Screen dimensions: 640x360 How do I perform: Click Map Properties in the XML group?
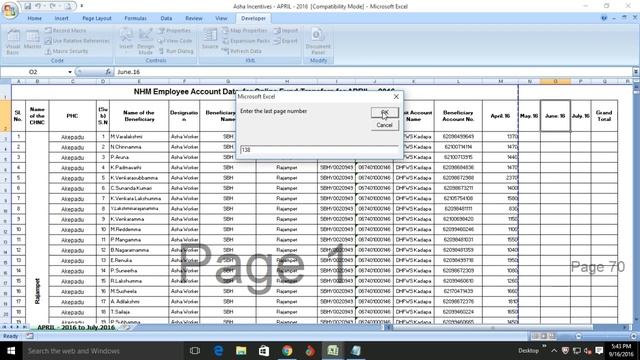coord(244,31)
